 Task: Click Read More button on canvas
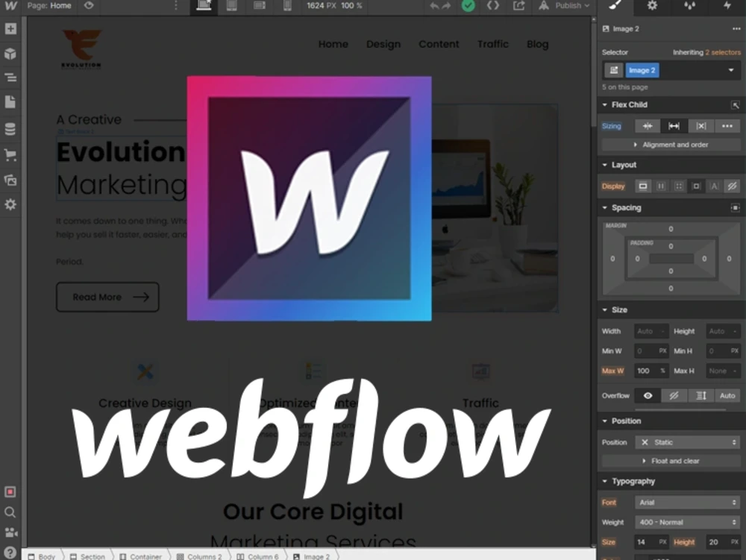(107, 297)
